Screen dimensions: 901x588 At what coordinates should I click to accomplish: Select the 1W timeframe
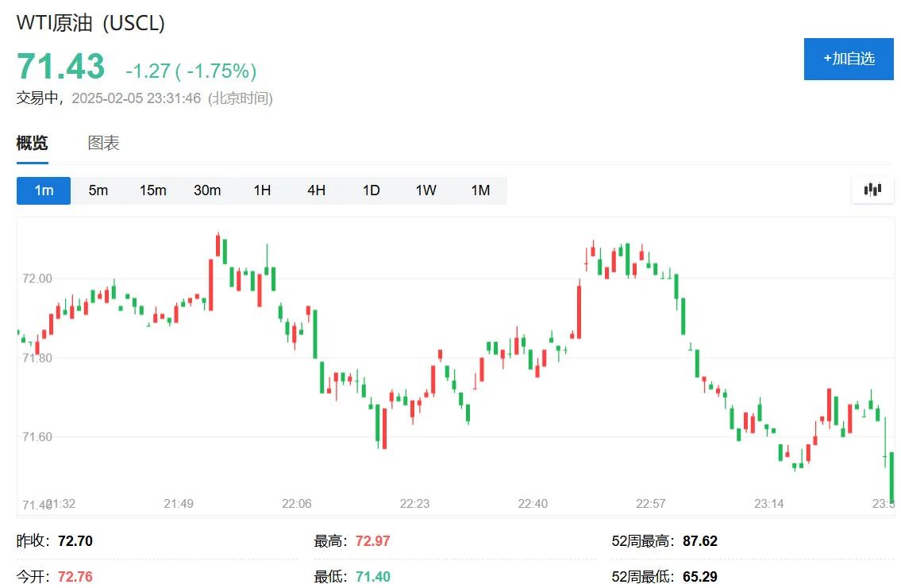(425, 190)
